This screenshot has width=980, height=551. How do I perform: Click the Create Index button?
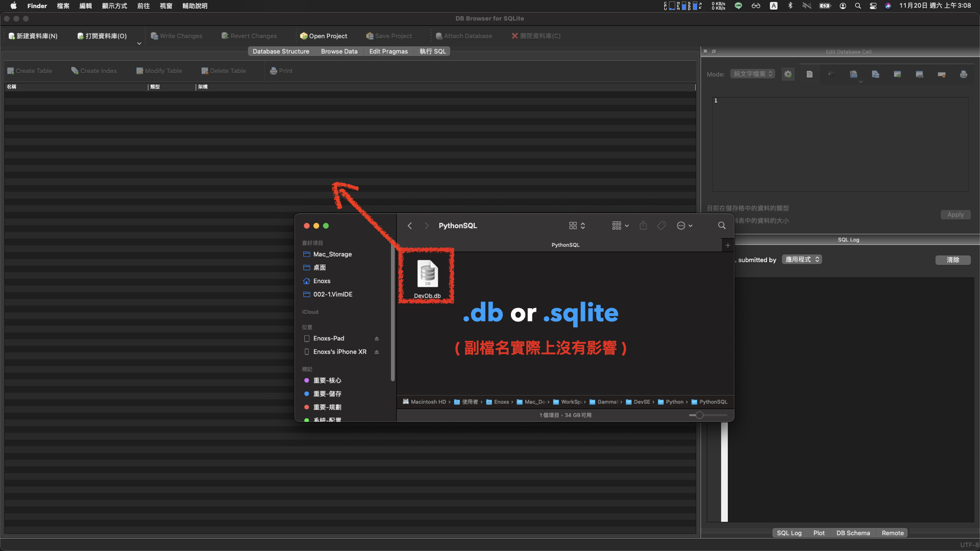(94, 71)
